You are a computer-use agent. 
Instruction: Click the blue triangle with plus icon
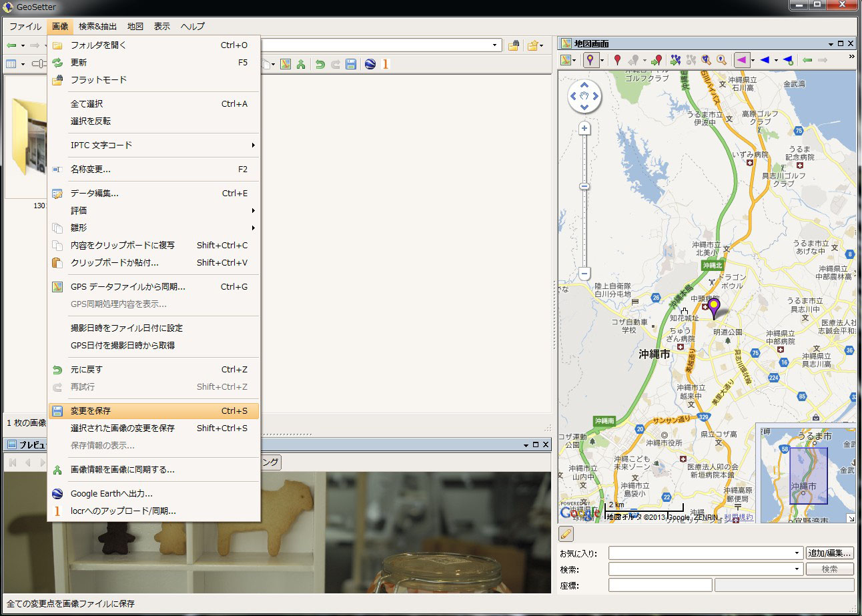click(788, 60)
